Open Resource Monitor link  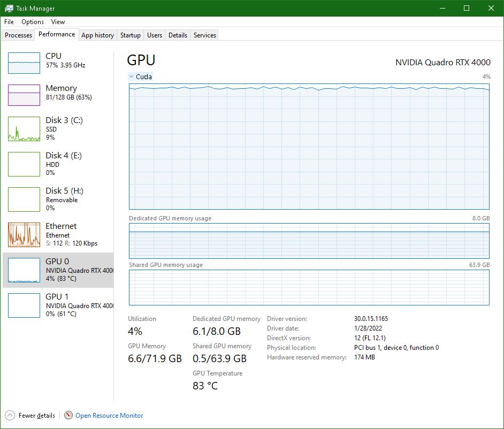click(x=109, y=416)
